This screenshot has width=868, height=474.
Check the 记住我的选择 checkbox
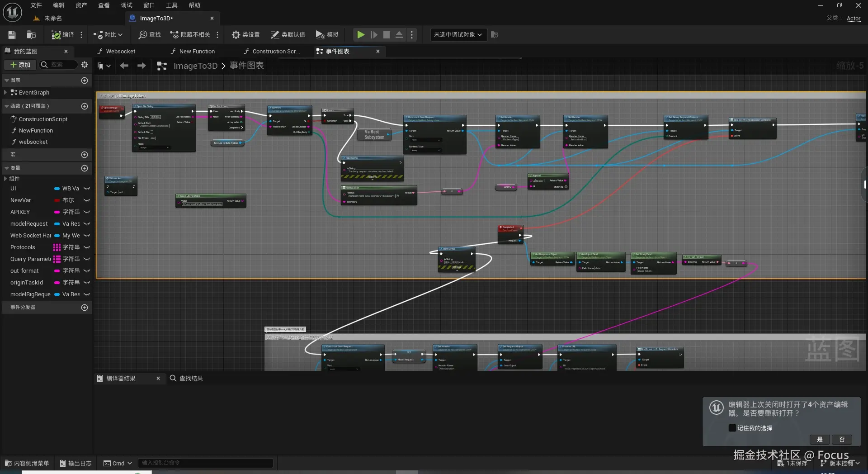click(x=732, y=428)
